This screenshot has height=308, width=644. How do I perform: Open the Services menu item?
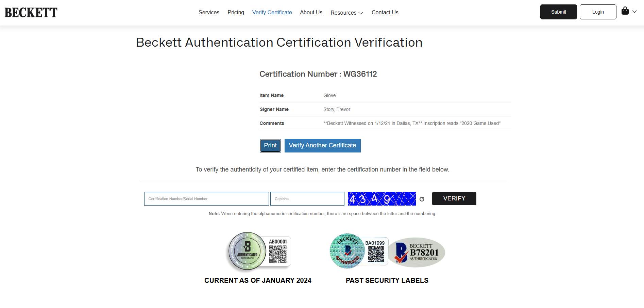(x=209, y=12)
